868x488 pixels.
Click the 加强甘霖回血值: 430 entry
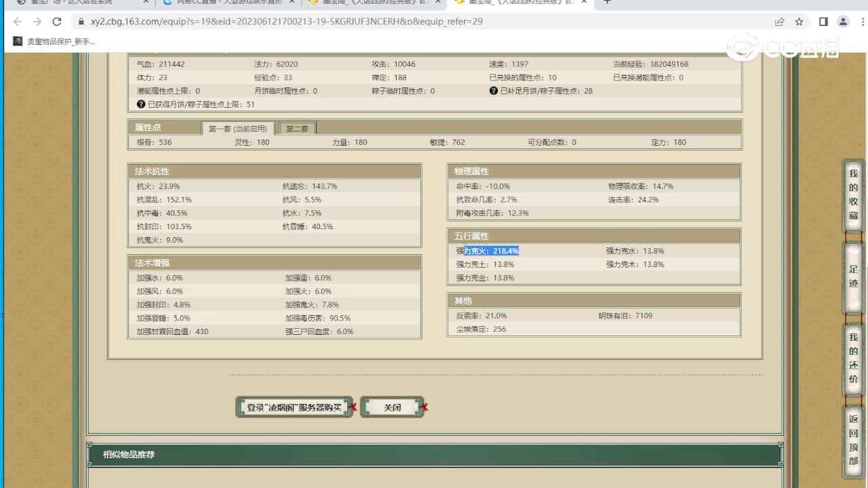pyautogui.click(x=172, y=331)
